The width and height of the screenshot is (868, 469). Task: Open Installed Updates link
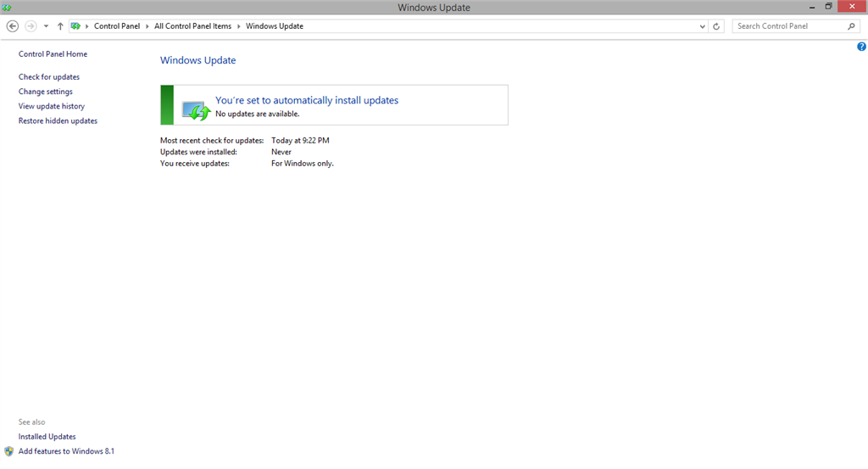47,437
